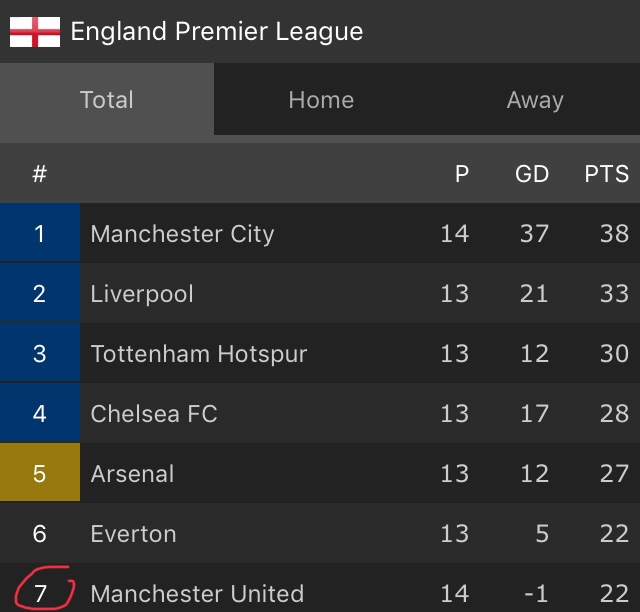Open the Everton team row
The height and width of the screenshot is (612, 640).
133,534
